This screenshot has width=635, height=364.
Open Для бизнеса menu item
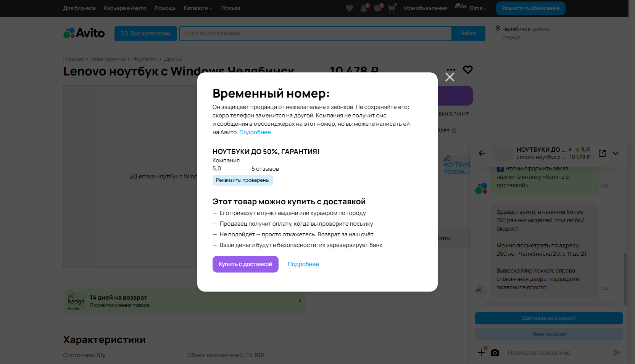pos(79,8)
